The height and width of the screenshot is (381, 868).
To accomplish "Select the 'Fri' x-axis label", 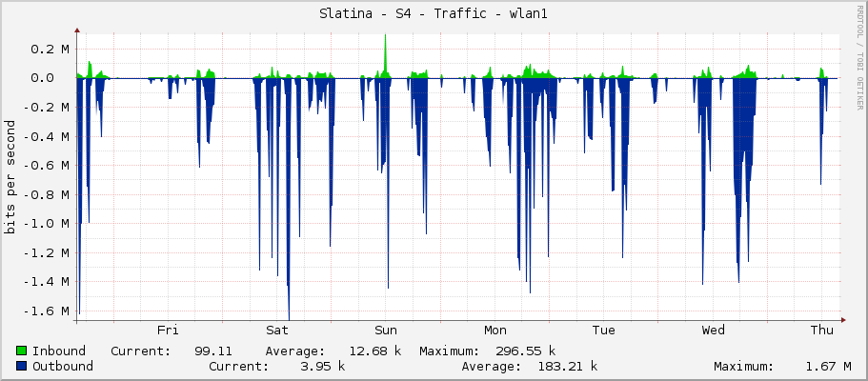I will tap(168, 331).
